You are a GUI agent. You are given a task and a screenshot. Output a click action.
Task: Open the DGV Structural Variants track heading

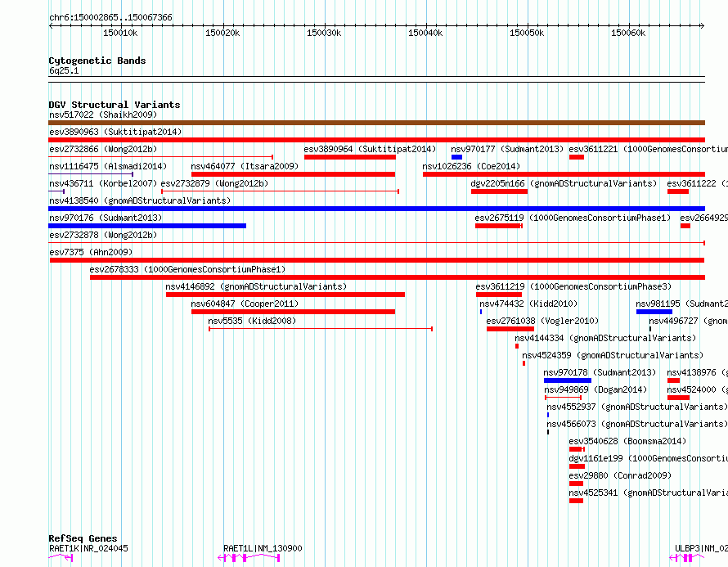[115, 105]
